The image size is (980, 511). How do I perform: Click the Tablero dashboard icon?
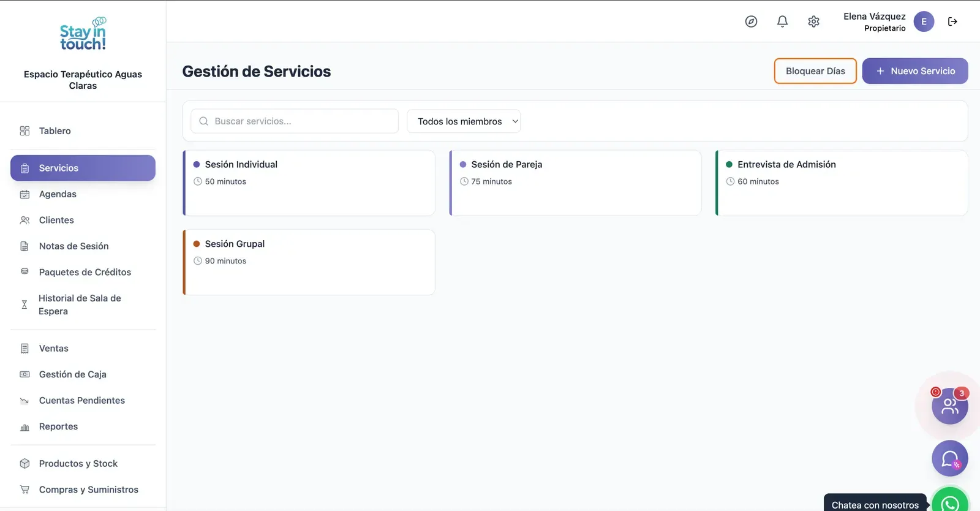[x=24, y=131]
